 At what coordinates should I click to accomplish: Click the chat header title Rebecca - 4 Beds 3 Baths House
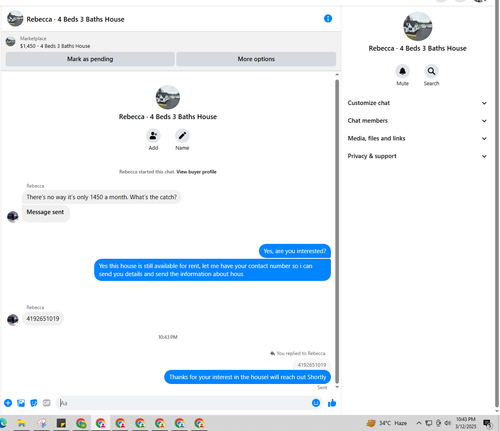75,19
